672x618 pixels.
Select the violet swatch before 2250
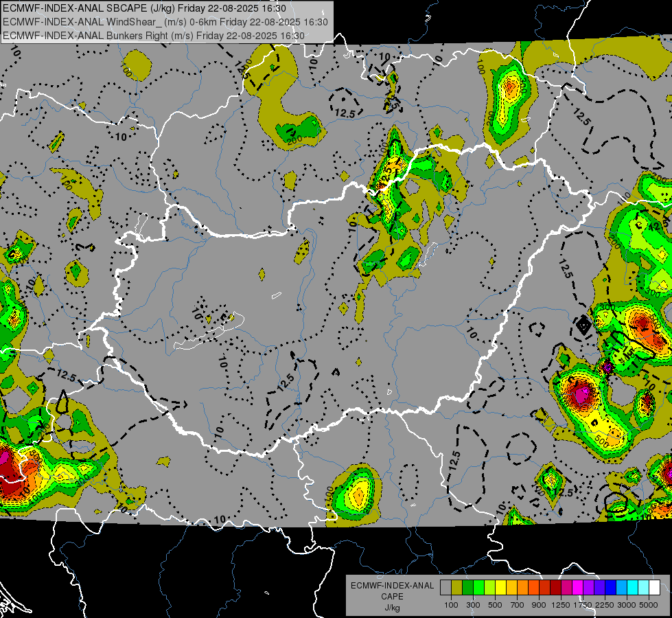[599, 588]
